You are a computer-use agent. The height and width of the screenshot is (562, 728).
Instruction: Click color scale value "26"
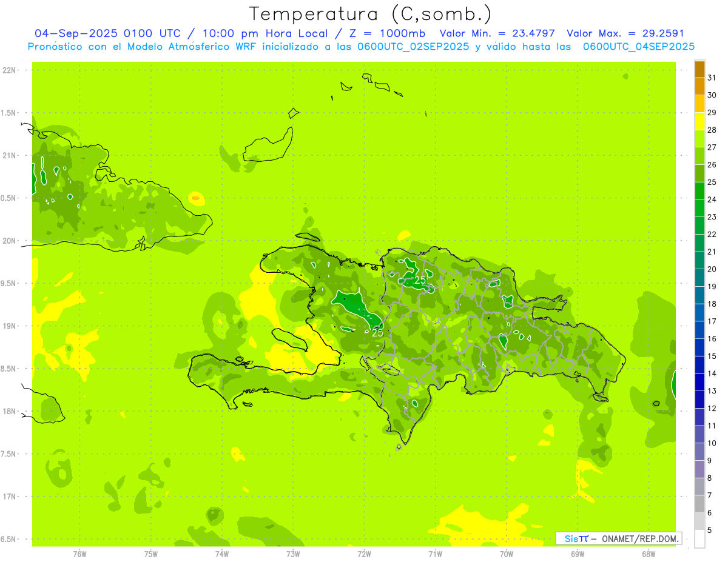click(x=712, y=165)
